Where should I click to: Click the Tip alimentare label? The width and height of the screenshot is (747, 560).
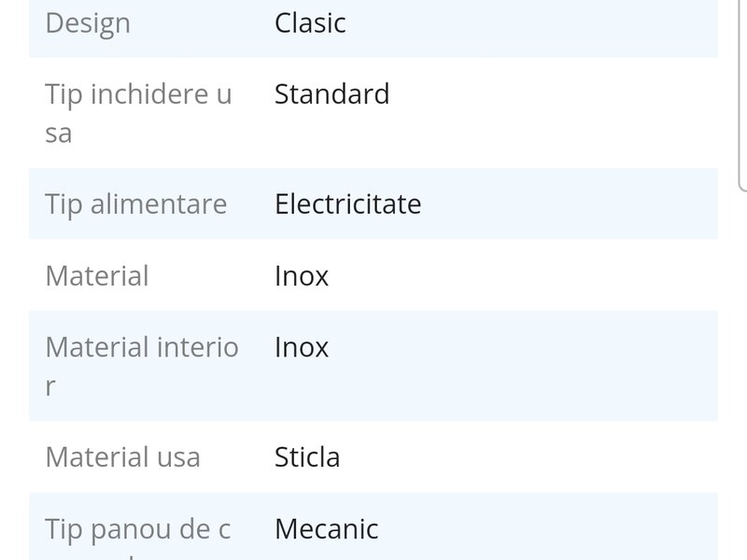coord(136,204)
